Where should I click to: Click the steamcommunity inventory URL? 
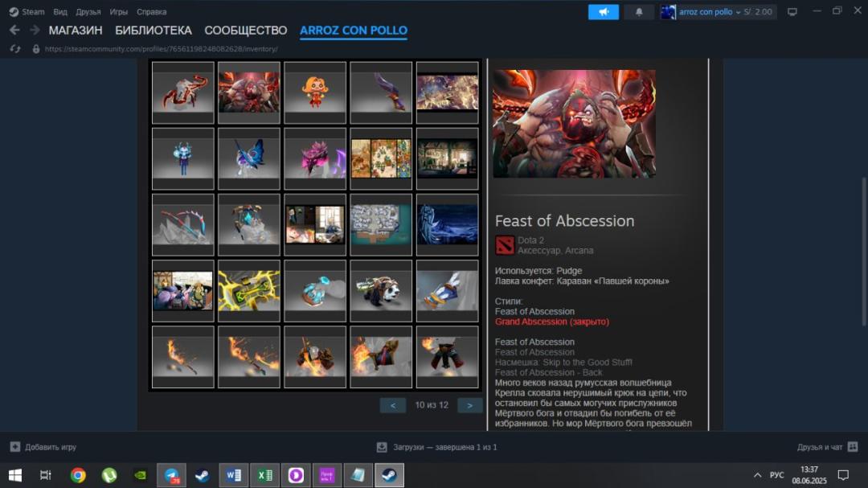tap(161, 49)
